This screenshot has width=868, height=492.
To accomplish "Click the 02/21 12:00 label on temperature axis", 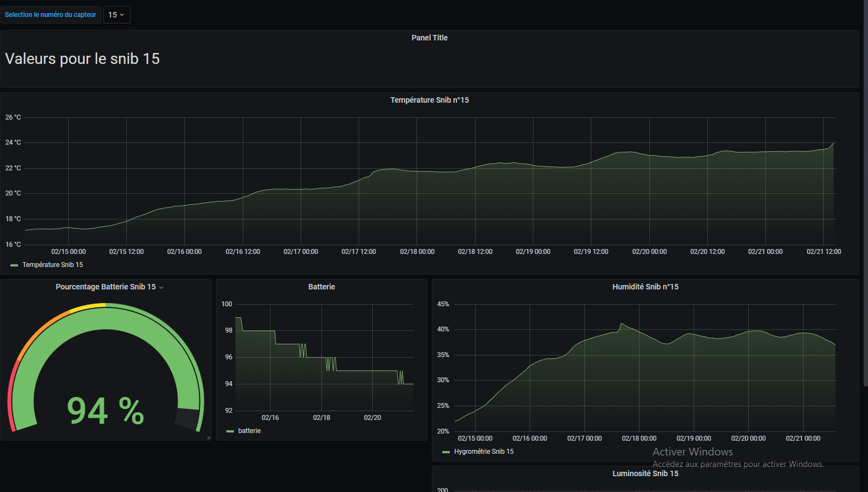I will coord(824,252).
